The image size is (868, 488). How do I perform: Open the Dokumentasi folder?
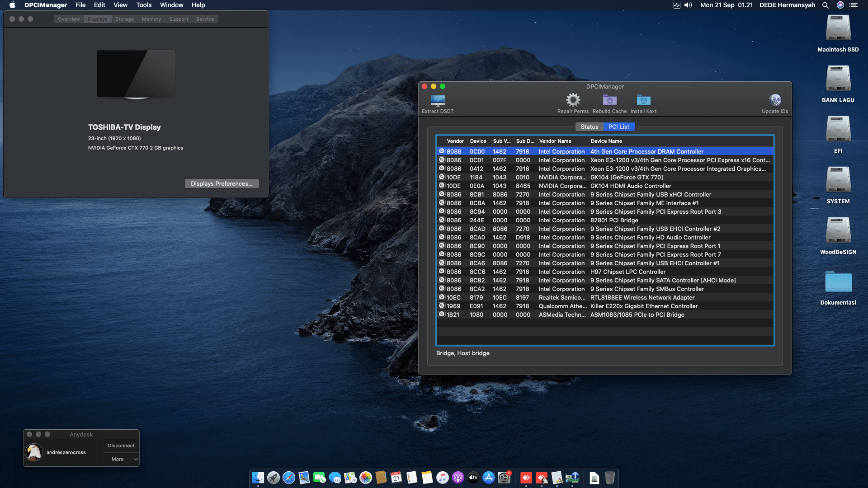click(x=838, y=282)
